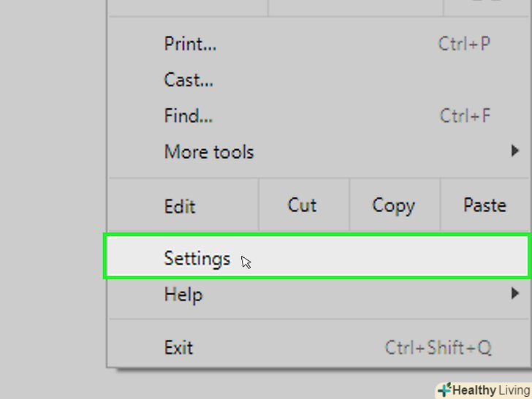Open the More tools submenu
Viewport: 532px width, 399px height.
(209, 152)
